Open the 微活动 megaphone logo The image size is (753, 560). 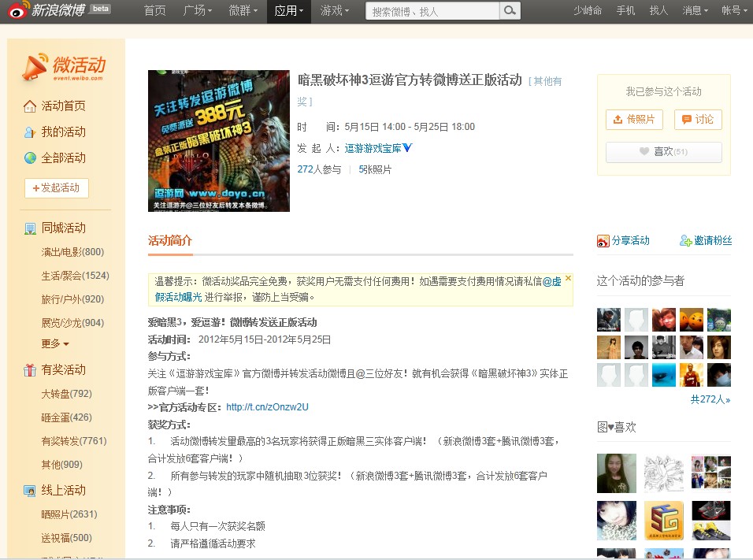[64, 68]
